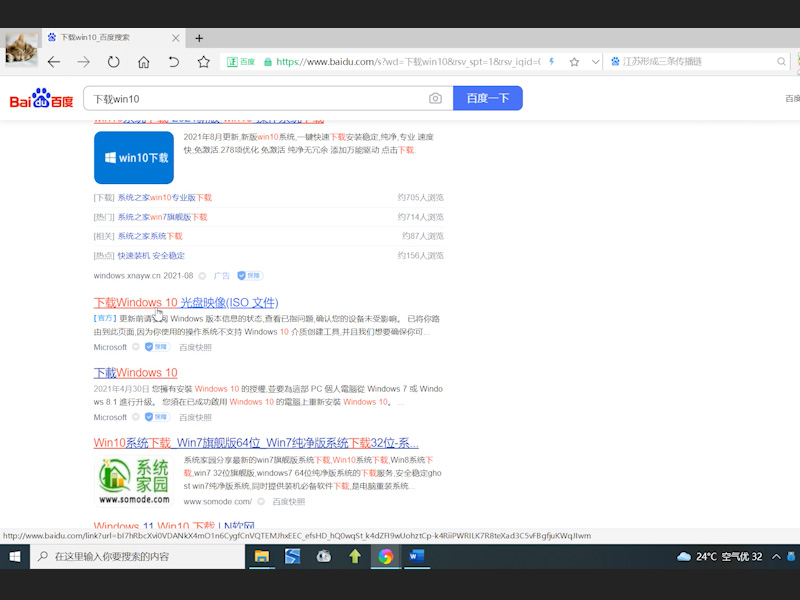Open the address bar autocomplete dropdown arrow
Screen dimensions: 800x600
click(596, 60)
